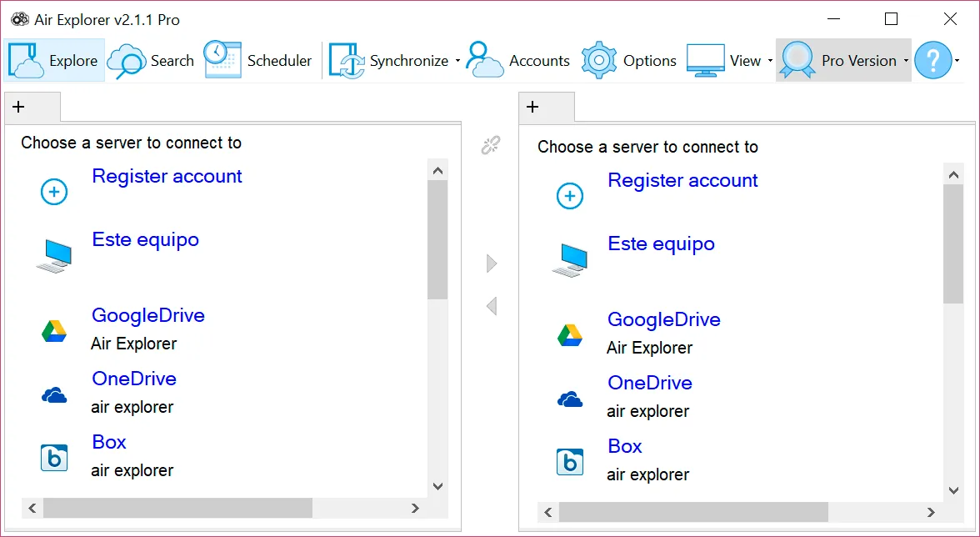
Task: Open the Scheduler
Action: [x=257, y=60]
